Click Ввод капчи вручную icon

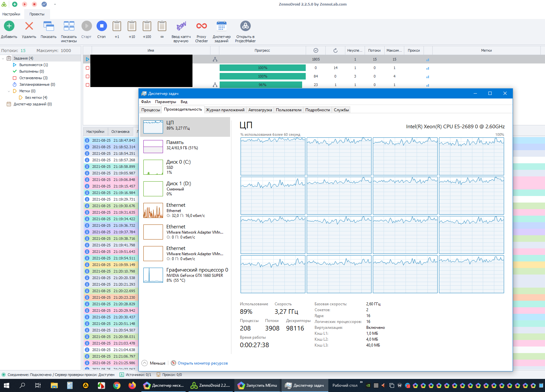pos(181,26)
